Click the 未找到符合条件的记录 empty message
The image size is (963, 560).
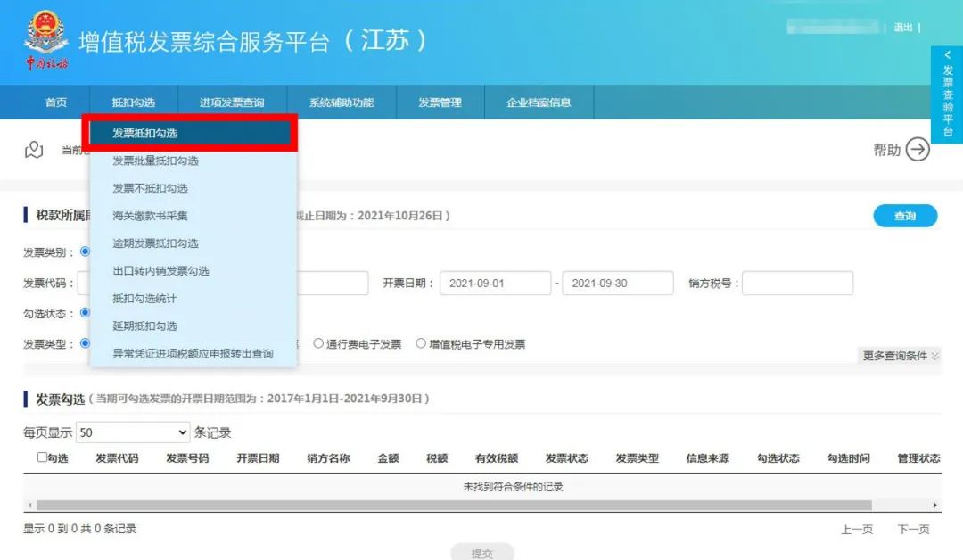click(513, 486)
